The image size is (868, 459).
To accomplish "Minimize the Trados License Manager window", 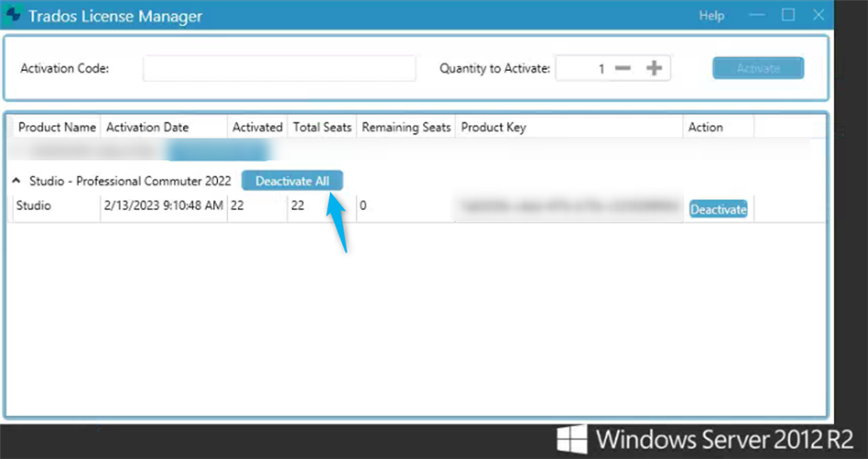I will [758, 15].
